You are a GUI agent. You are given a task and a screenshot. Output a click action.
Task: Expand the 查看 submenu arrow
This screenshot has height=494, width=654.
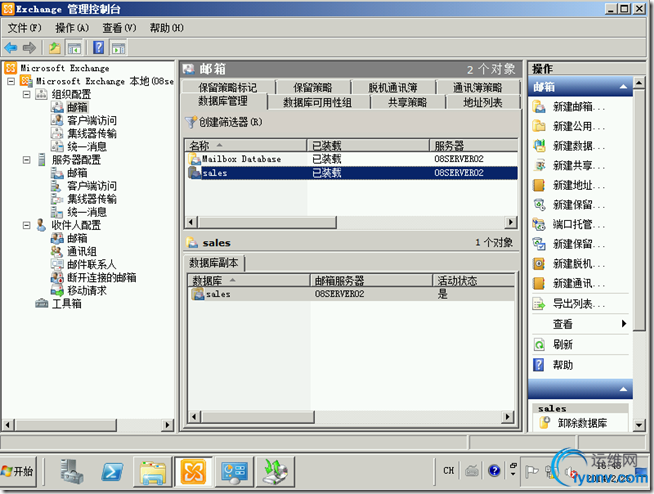[624, 324]
